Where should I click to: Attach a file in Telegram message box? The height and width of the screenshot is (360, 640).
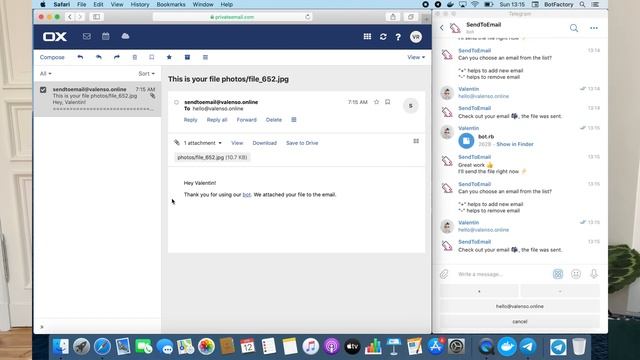444,274
